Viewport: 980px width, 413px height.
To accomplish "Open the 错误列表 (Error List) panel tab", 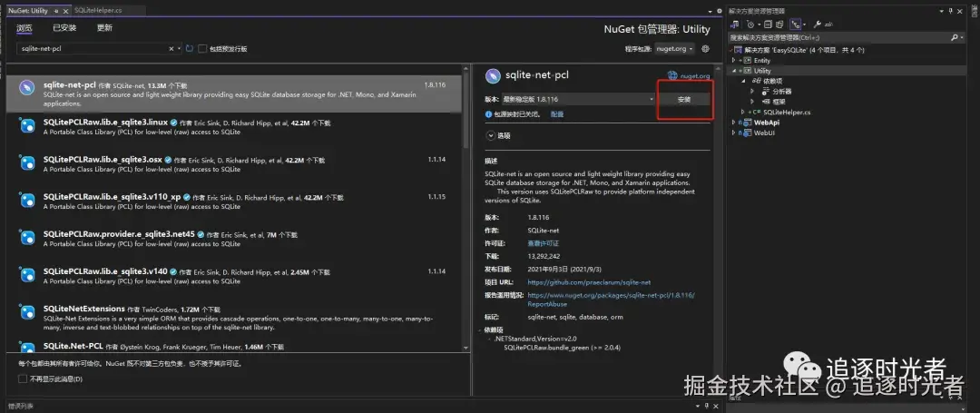I will pos(21,407).
